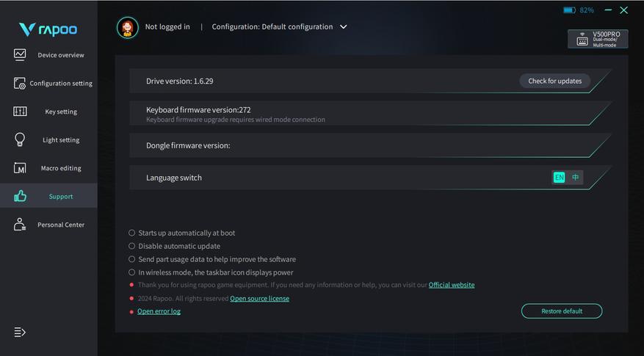
Task: Click the Configuration setting icon
Action: (x=20, y=84)
